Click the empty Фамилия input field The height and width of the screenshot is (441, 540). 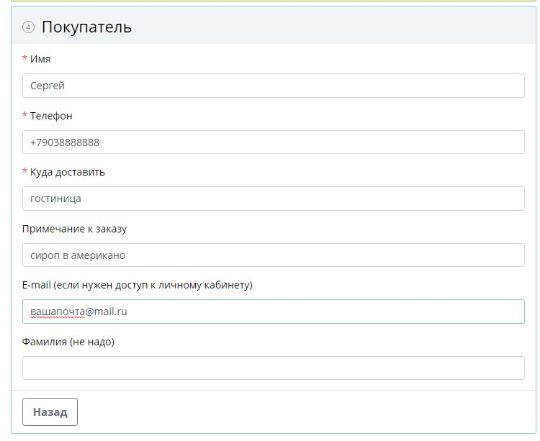(273, 368)
